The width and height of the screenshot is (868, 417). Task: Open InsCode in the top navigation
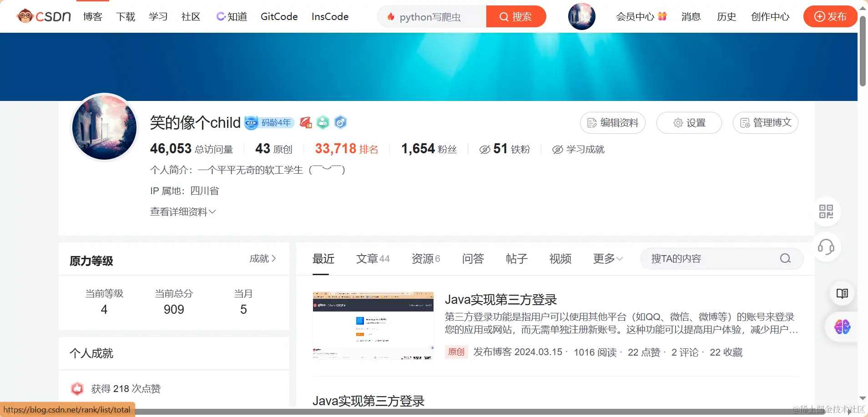click(330, 17)
